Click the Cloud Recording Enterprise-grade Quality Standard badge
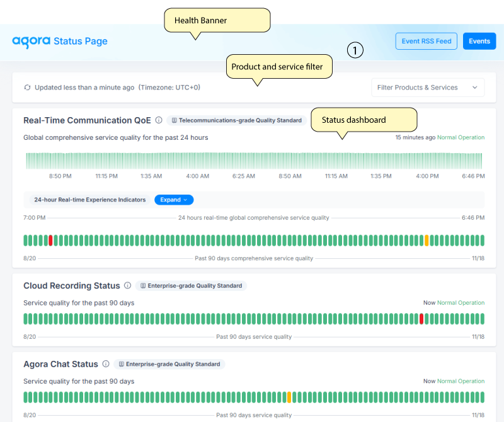 [x=192, y=286]
